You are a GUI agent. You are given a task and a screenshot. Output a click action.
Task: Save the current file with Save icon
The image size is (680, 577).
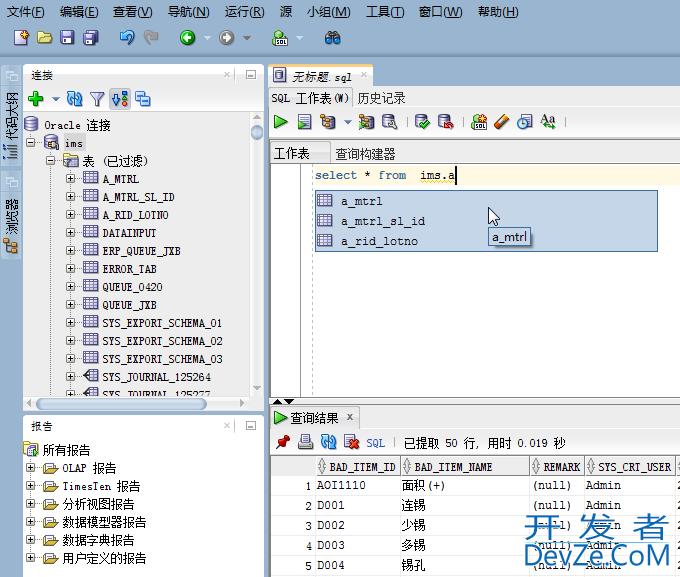point(67,38)
